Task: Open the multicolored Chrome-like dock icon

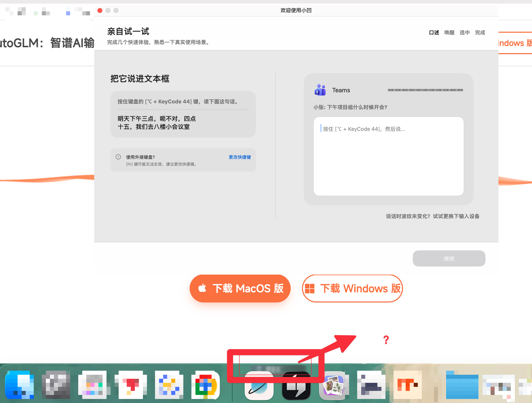Action: click(206, 385)
